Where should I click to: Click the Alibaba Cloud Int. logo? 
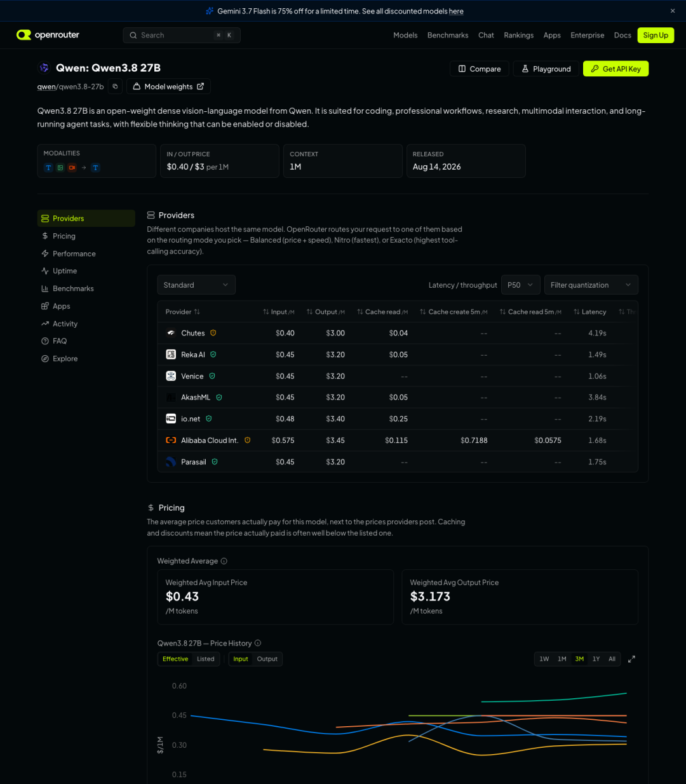[x=171, y=440]
